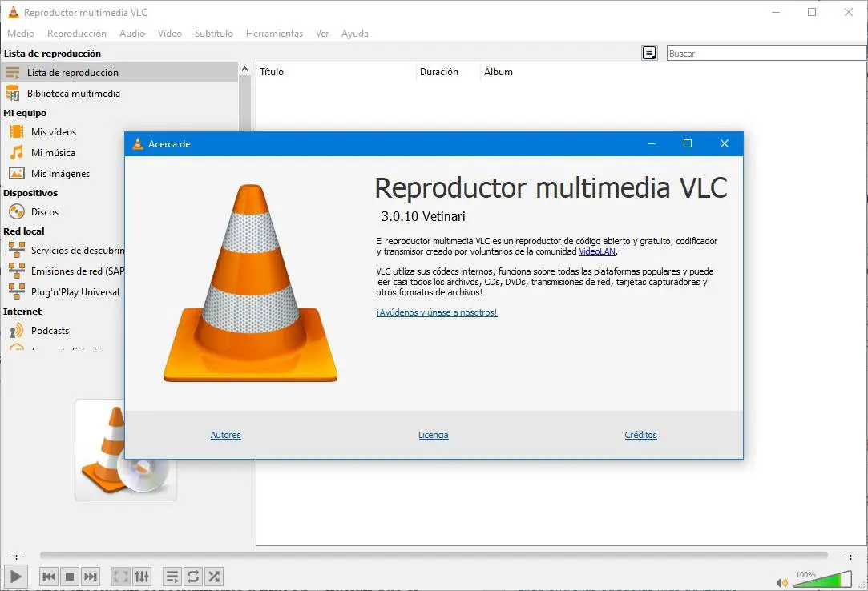This screenshot has height=591, width=868.
Task: Click the large VLC cone logo
Action: [250, 283]
